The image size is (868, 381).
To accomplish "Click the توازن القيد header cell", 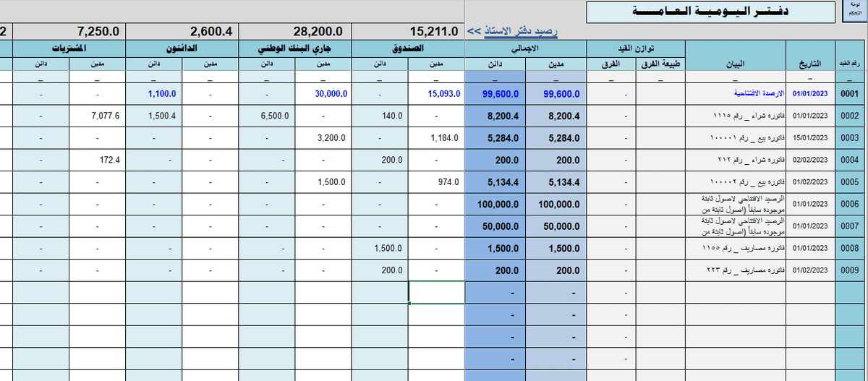I will coord(635,48).
